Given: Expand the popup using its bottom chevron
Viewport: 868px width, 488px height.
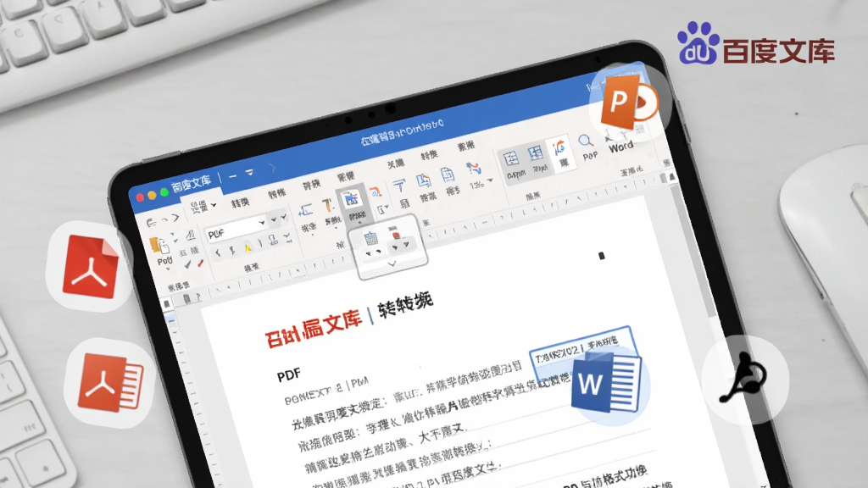Looking at the screenshot, I should point(392,264).
